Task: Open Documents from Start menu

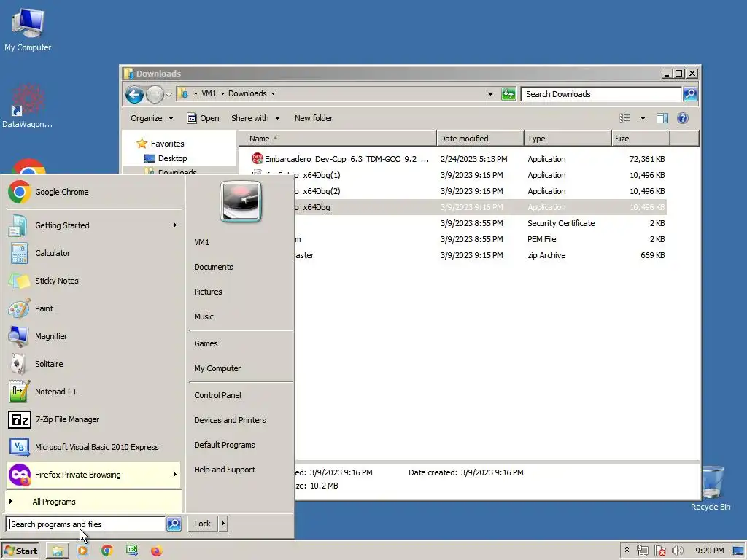Action: [214, 267]
